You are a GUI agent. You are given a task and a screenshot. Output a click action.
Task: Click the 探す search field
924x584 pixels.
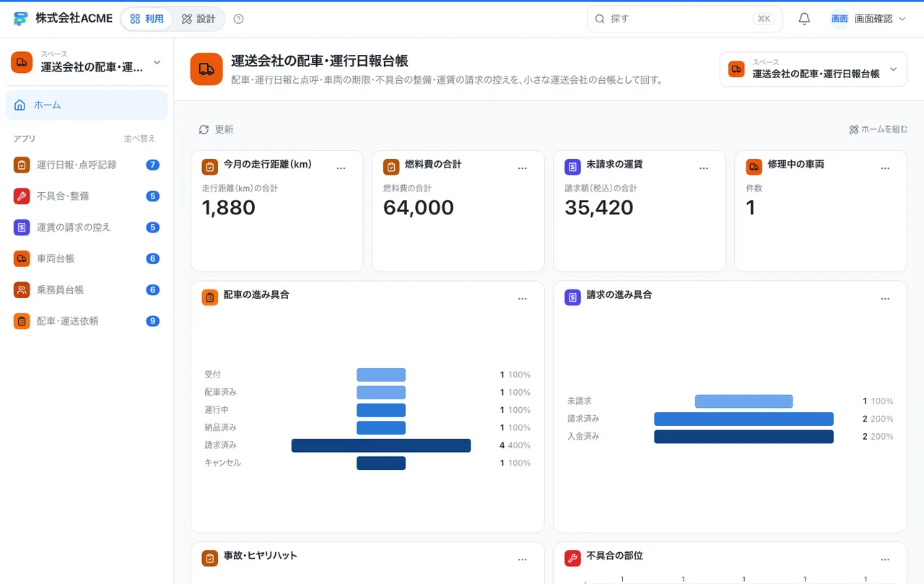[x=684, y=19]
